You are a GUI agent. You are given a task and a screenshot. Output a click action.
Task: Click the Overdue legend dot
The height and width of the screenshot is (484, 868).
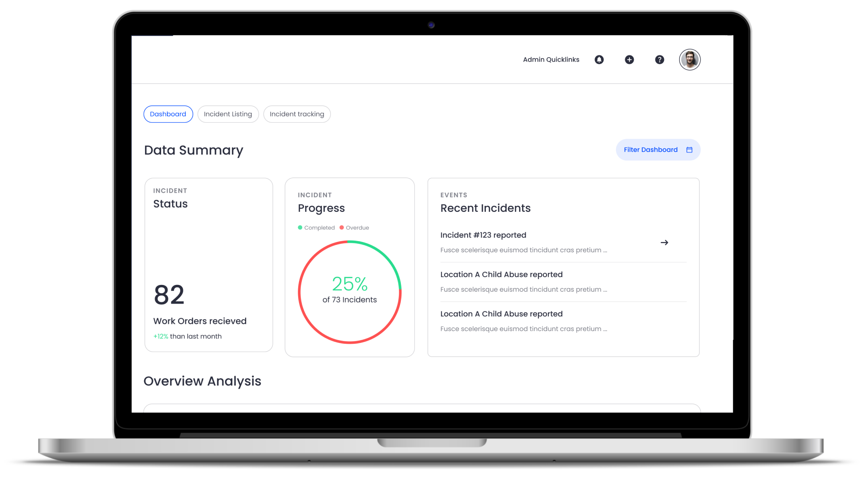coord(342,228)
